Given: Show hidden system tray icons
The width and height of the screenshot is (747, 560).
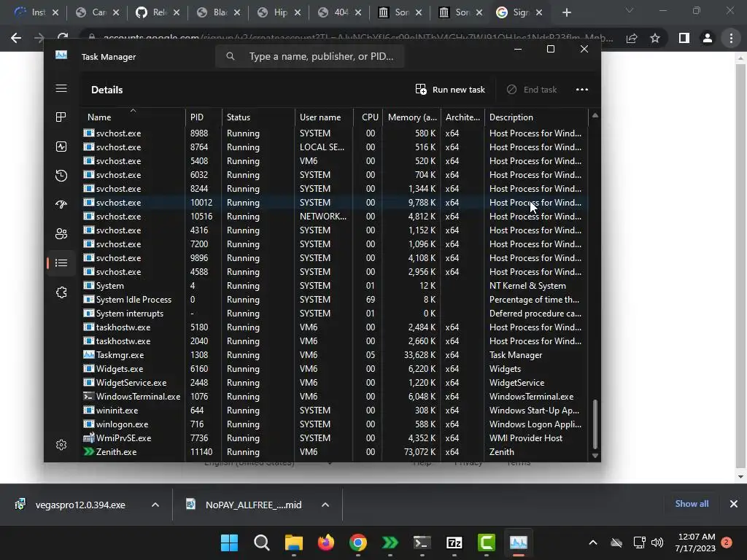Looking at the screenshot, I should [x=593, y=542].
